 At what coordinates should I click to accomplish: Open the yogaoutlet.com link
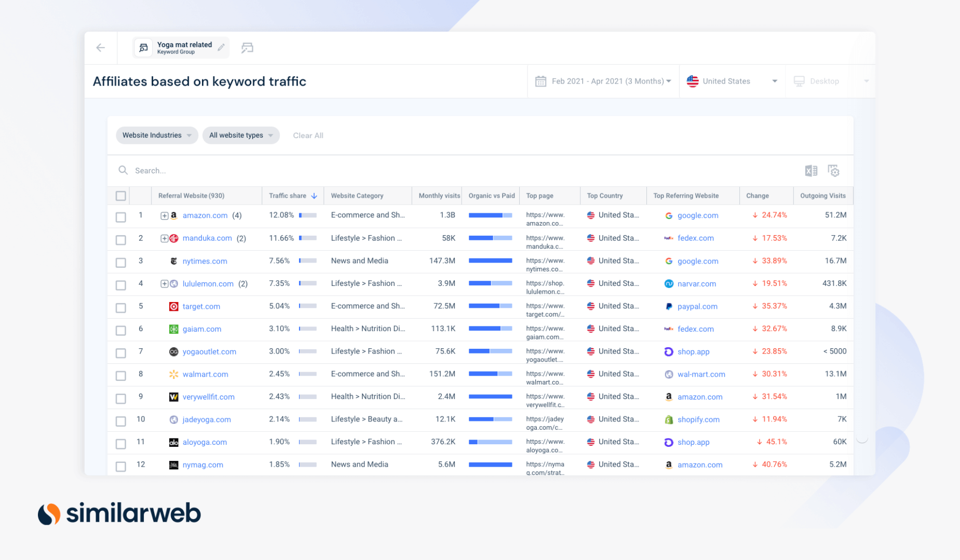tap(209, 352)
